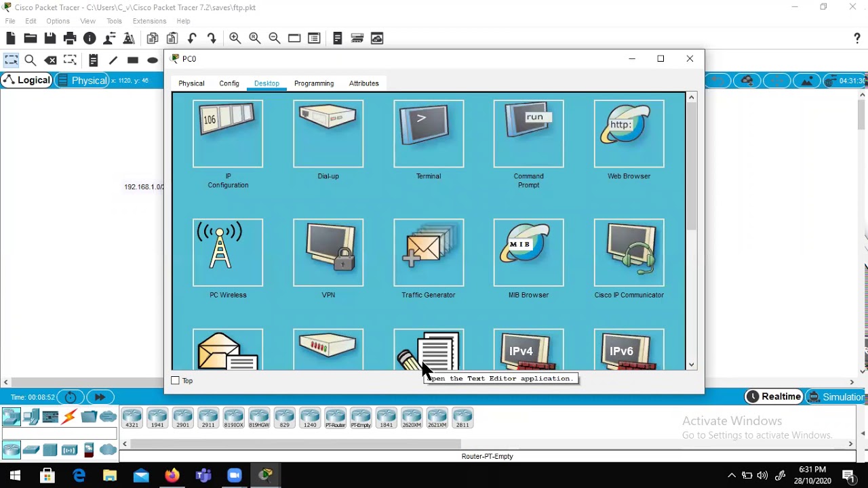
Task: Click the device list horizontal scrollbar
Action: 296,444
